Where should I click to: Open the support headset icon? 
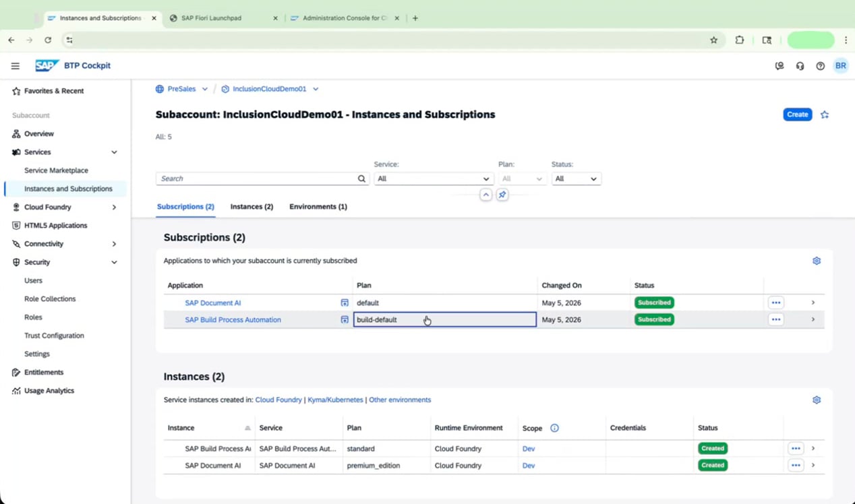800,66
